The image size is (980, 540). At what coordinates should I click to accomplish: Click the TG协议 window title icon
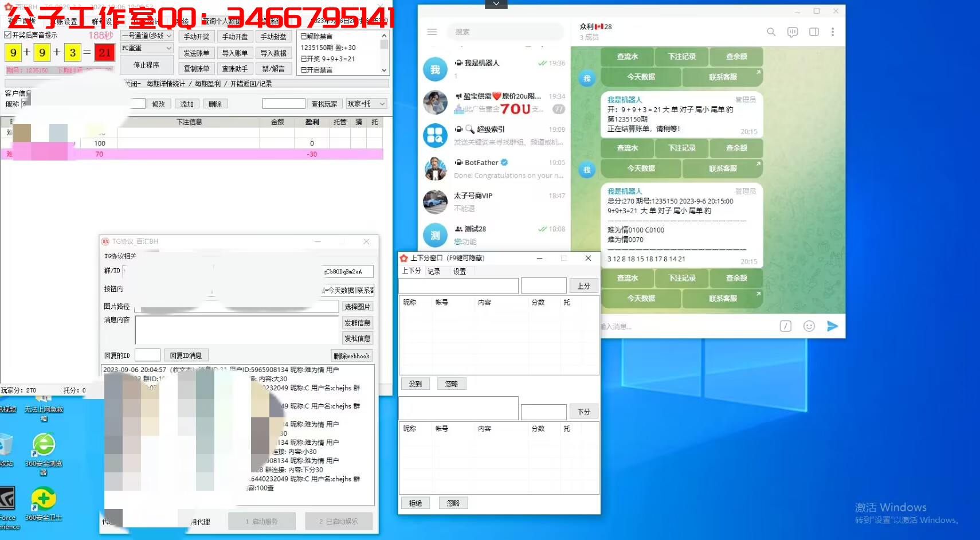click(105, 241)
